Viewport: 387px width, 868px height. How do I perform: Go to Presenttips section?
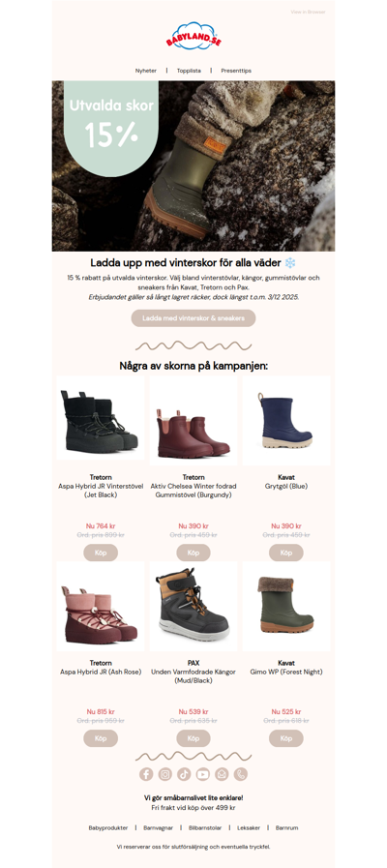click(x=236, y=71)
